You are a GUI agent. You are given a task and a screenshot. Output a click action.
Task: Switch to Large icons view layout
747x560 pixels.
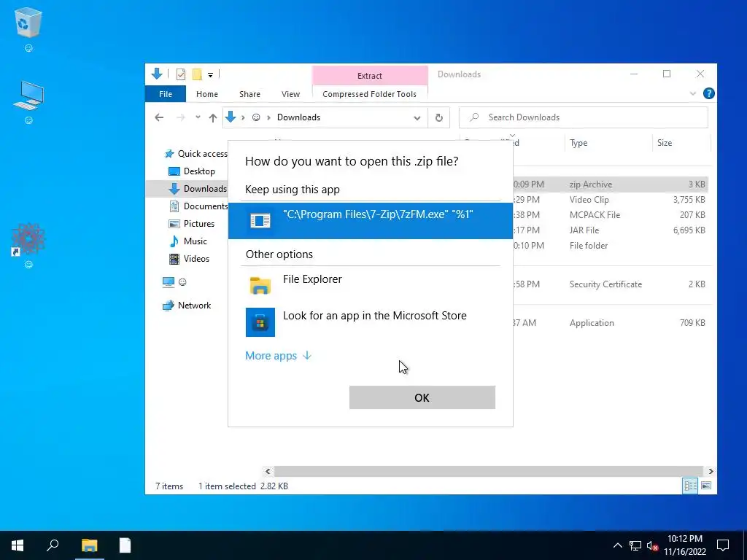pyautogui.click(x=706, y=486)
